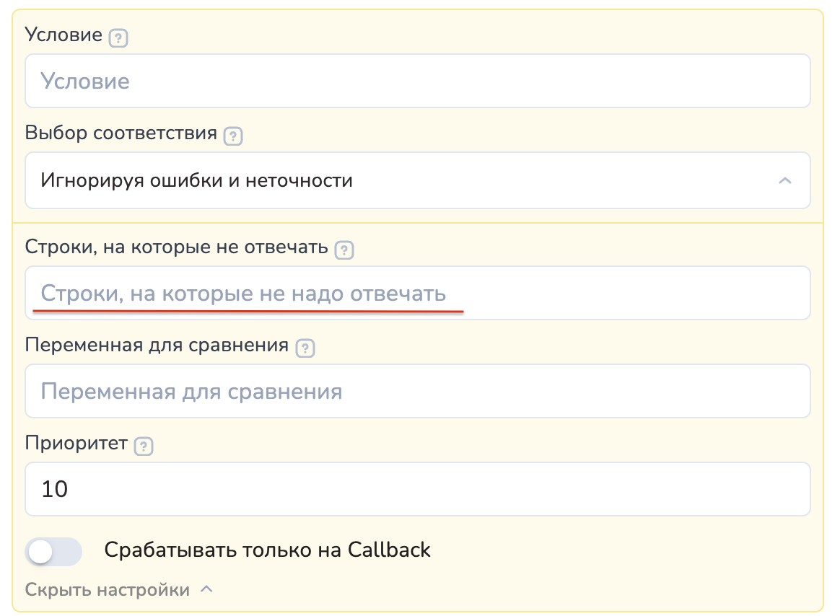
Task: Click the Приоритет label text
Action: tap(76, 443)
